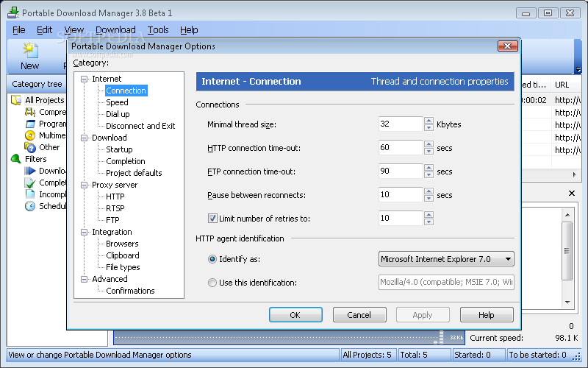This screenshot has width=588, height=368.
Task: Click the Apply button
Action: point(423,315)
